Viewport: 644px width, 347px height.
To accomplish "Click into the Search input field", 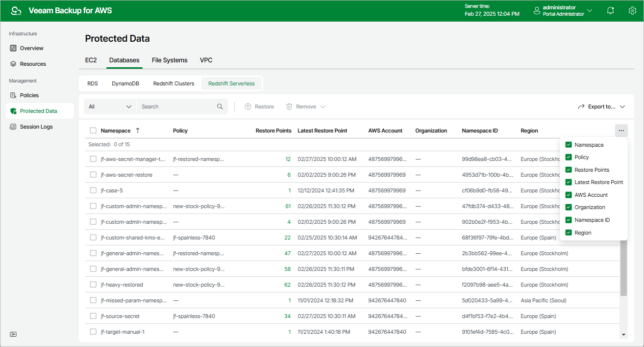I will 176,107.
